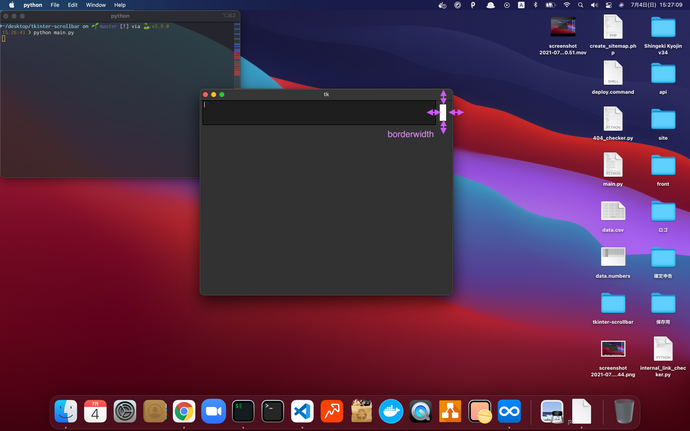
Task: Click the input source A icon
Action: point(521,5)
